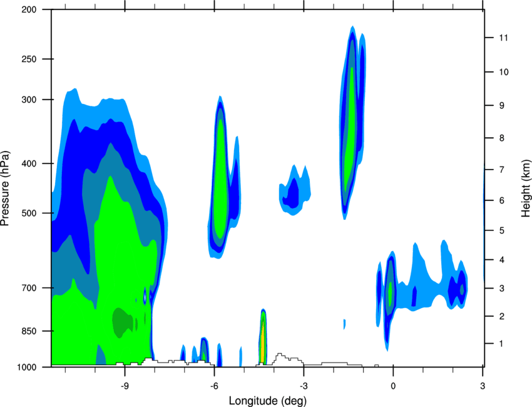Click the Height (km) axis title
Screen dimensions: 532x407
click(526, 188)
